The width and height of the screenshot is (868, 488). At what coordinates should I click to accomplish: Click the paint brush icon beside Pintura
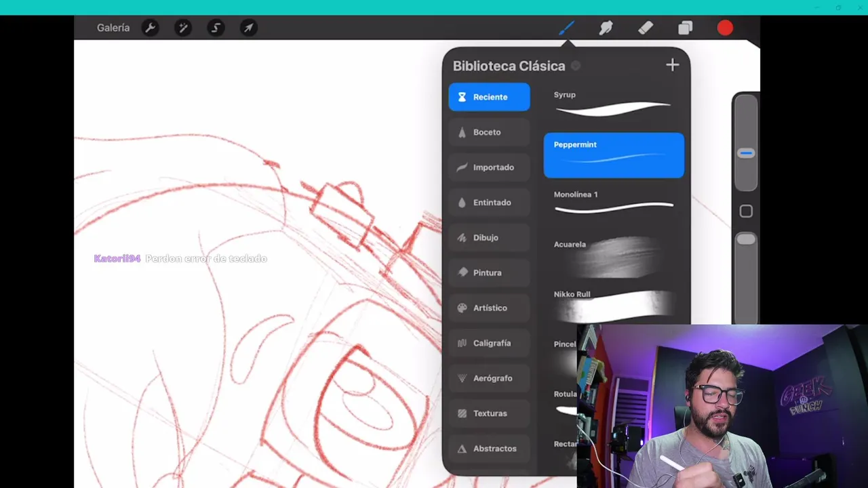463,272
